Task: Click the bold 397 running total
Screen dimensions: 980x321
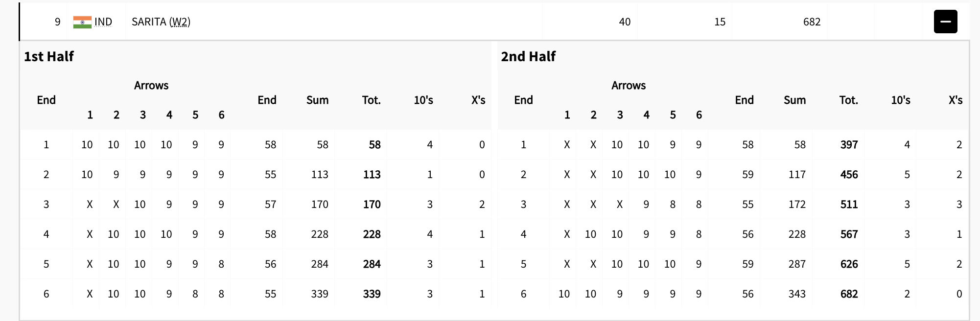Action: click(x=849, y=145)
